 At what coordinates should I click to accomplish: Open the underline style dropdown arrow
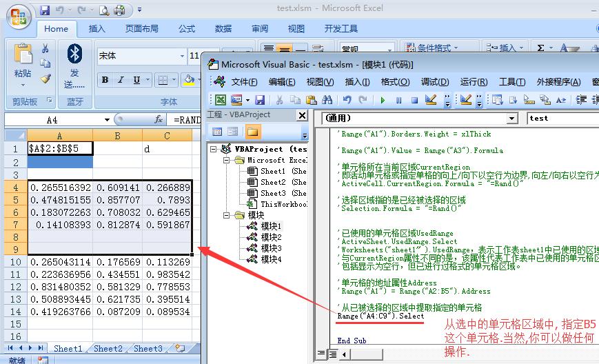[148, 80]
